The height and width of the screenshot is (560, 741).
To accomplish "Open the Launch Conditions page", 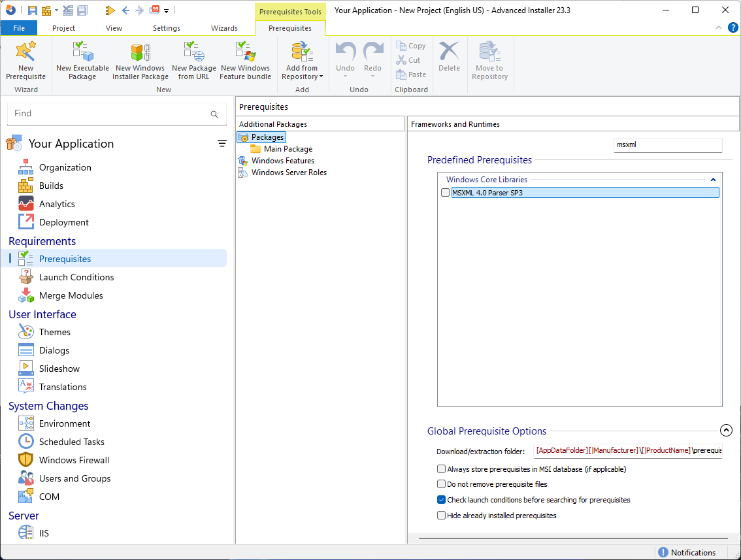I will 76,276.
